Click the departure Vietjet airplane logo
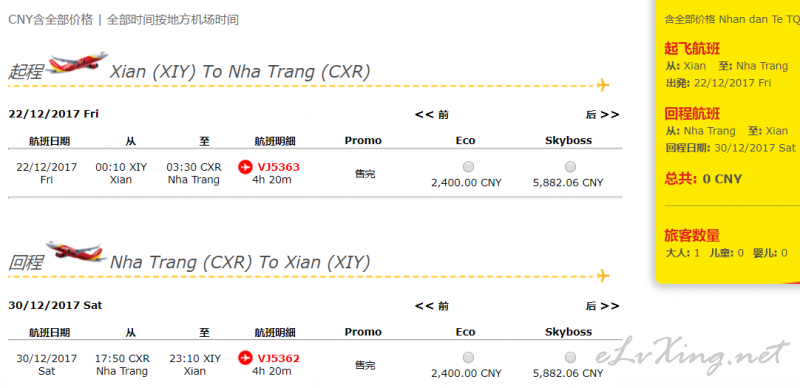The width and height of the screenshot is (800, 388). (x=78, y=63)
